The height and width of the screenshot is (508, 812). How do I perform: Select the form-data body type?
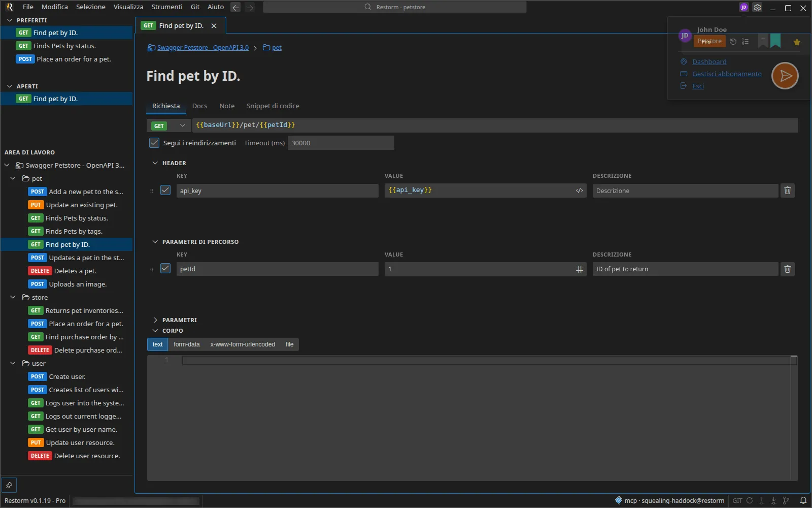coord(186,344)
